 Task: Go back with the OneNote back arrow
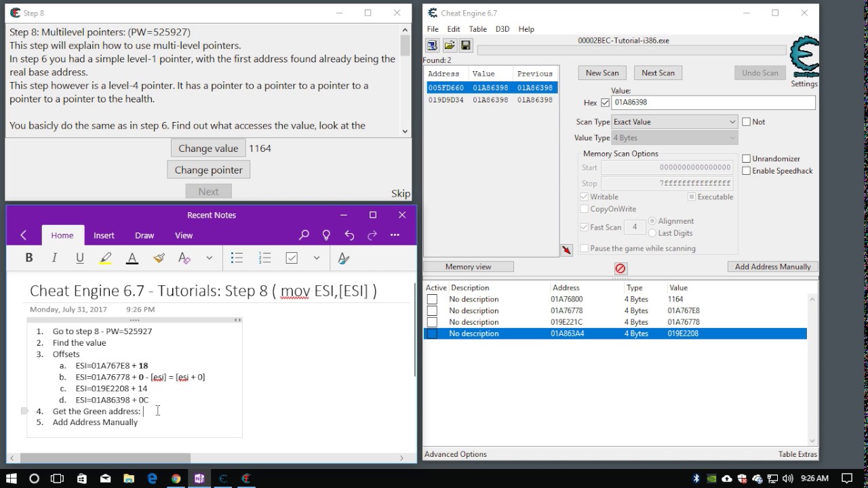click(x=23, y=235)
